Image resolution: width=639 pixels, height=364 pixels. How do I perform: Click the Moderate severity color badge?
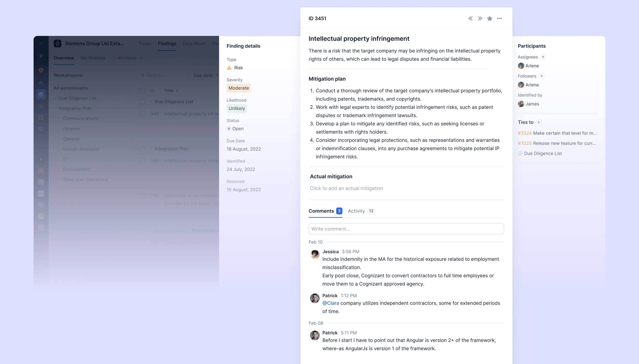(x=239, y=88)
